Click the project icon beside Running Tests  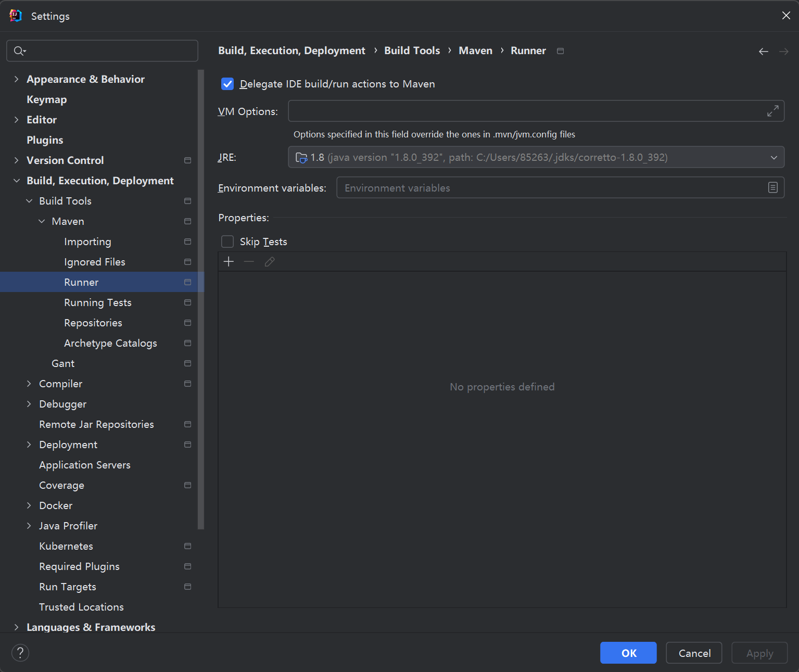point(187,302)
